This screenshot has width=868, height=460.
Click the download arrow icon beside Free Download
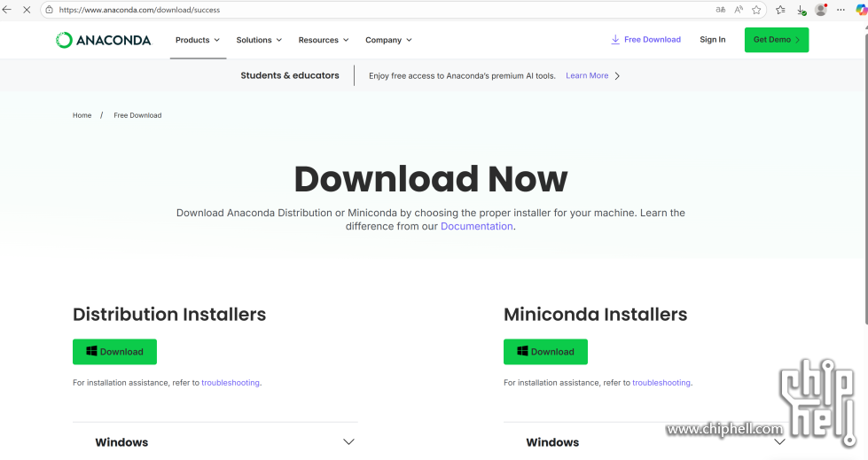point(615,40)
